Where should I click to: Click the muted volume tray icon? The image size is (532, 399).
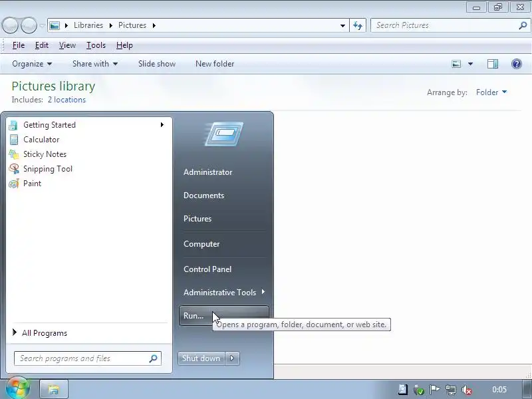467,390
